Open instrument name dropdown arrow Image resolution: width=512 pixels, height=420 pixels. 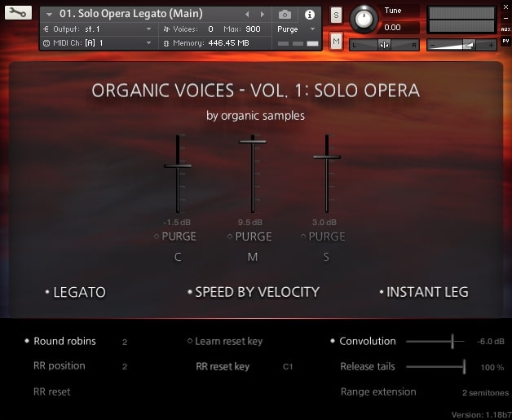pos(49,15)
